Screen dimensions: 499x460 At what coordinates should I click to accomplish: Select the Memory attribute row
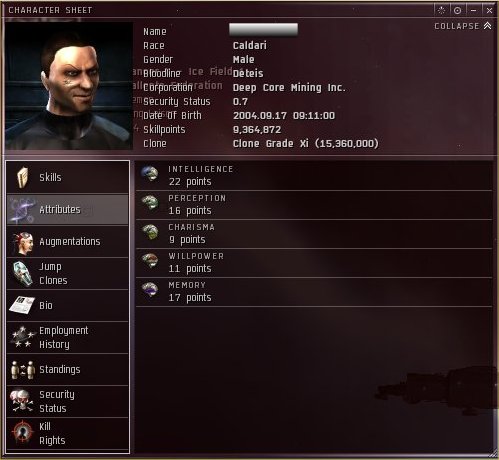[x=314, y=292]
